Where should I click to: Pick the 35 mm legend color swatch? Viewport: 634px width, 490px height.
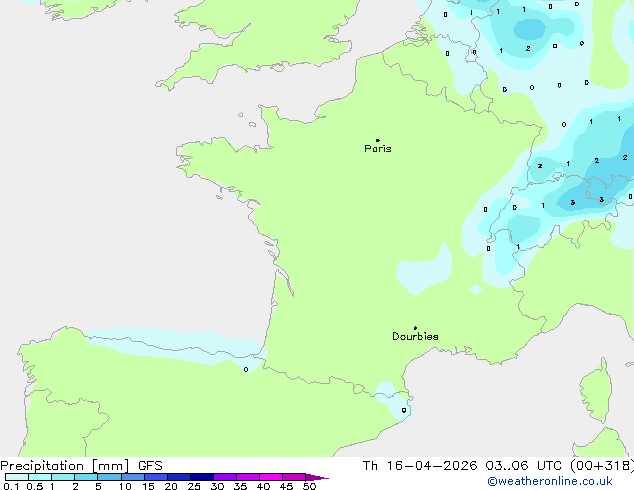coord(247,477)
